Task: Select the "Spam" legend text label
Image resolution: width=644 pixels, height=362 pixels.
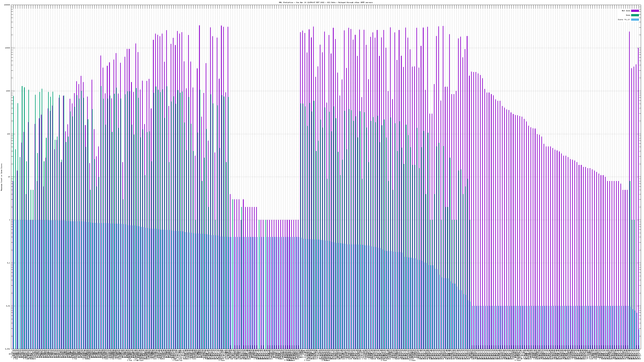Action: click(628, 15)
